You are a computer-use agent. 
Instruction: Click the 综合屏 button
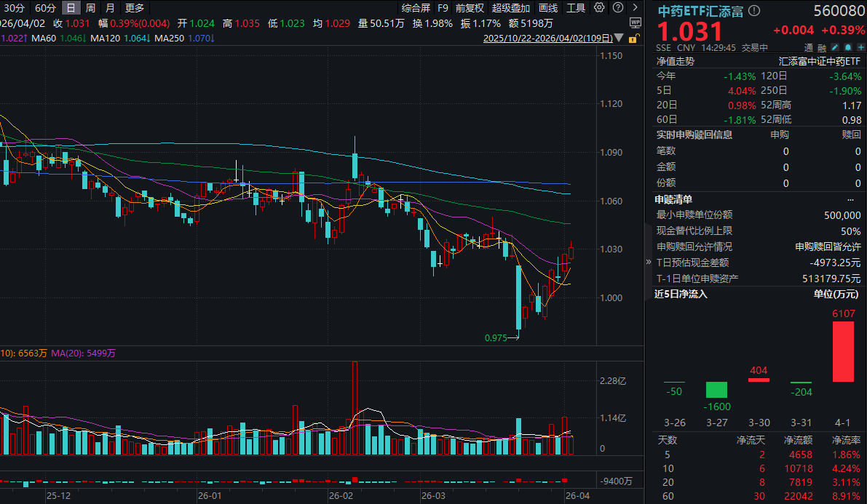[x=415, y=7]
